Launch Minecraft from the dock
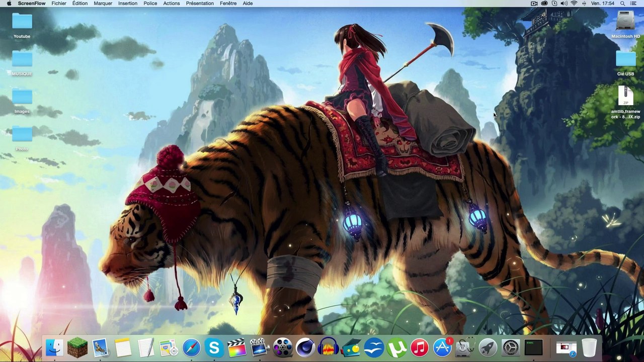Image resolution: width=644 pixels, height=362 pixels. pyautogui.click(x=77, y=347)
